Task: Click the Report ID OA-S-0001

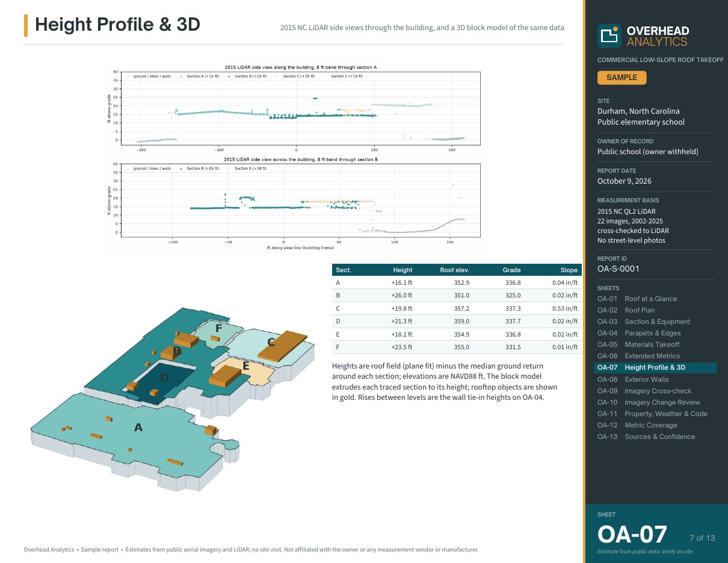Action: pyautogui.click(x=618, y=269)
